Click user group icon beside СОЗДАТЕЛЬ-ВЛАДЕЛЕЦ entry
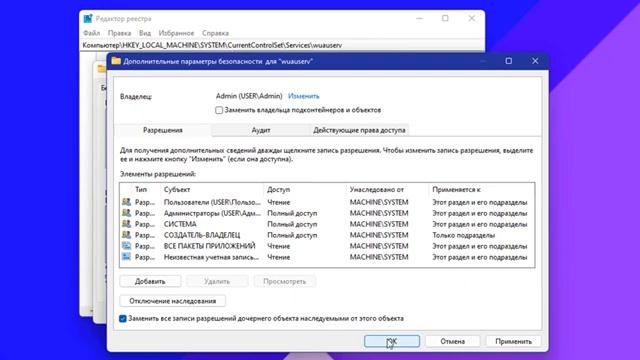This screenshot has height=360, width=640. point(127,235)
